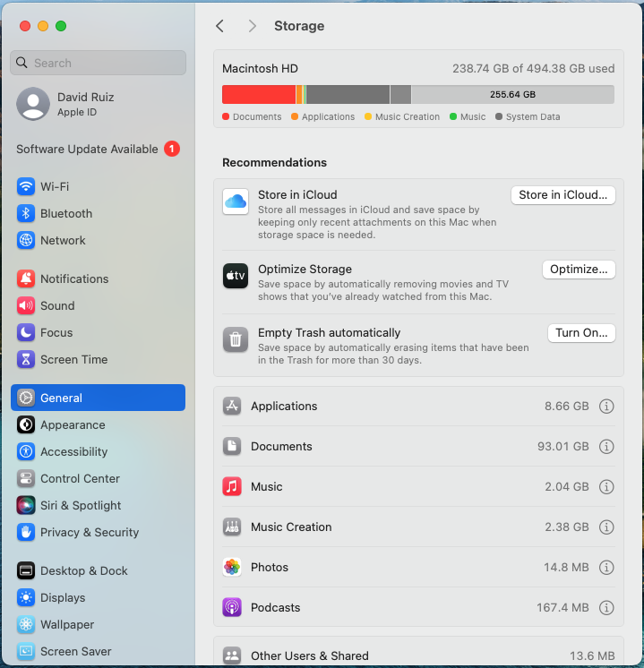Select Desktop & Dock in sidebar
The width and height of the screenshot is (644, 668).
83,571
